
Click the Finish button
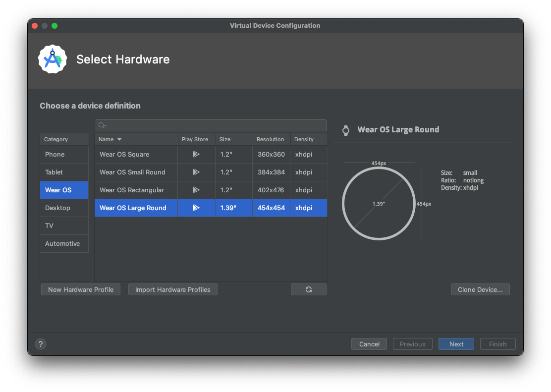click(497, 344)
